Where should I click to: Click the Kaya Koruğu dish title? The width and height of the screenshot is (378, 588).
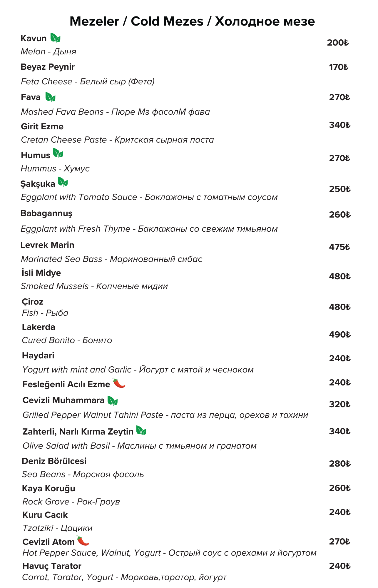(48, 488)
